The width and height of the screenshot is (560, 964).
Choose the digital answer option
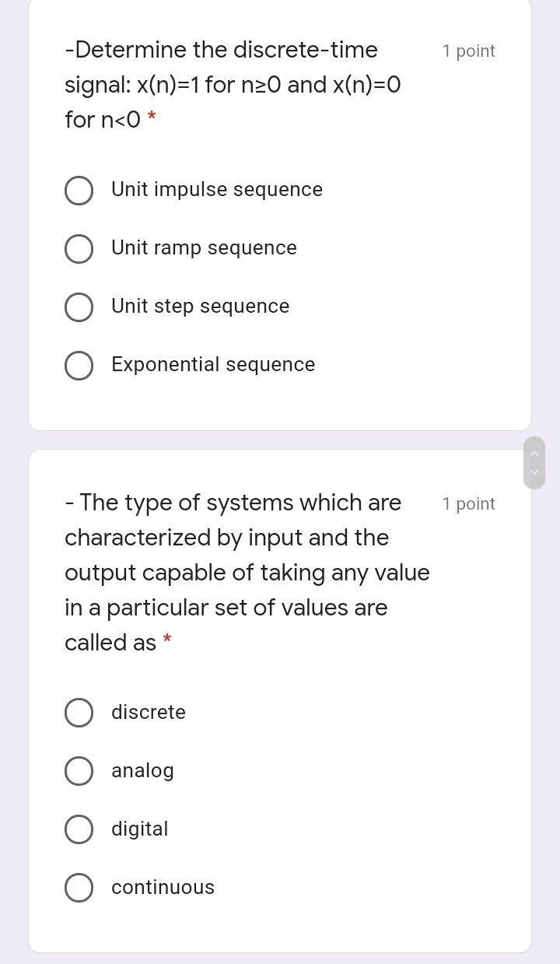(79, 829)
